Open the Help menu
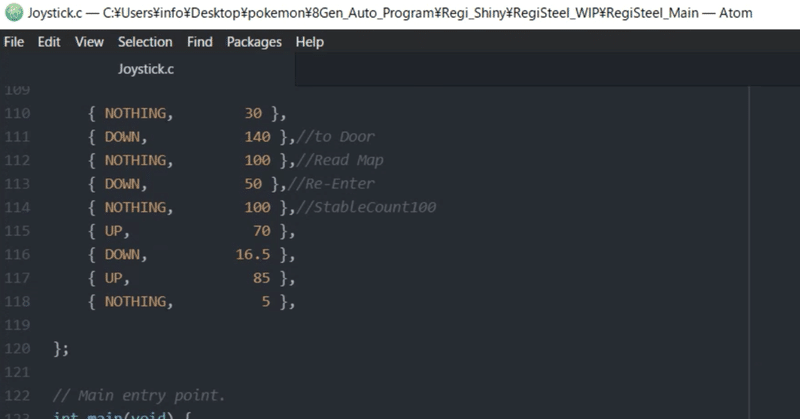Image resolution: width=800 pixels, height=419 pixels. click(310, 42)
